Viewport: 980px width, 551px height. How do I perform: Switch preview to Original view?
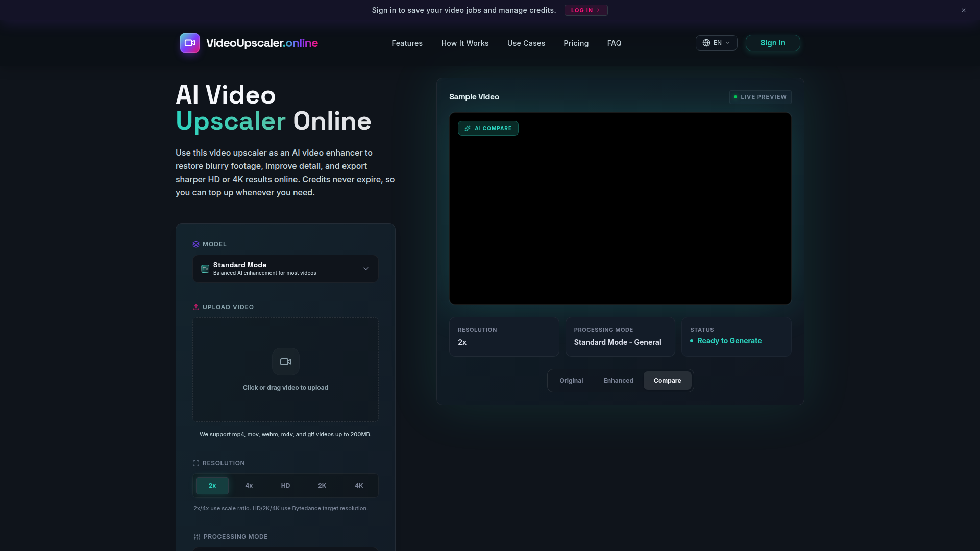tap(571, 381)
